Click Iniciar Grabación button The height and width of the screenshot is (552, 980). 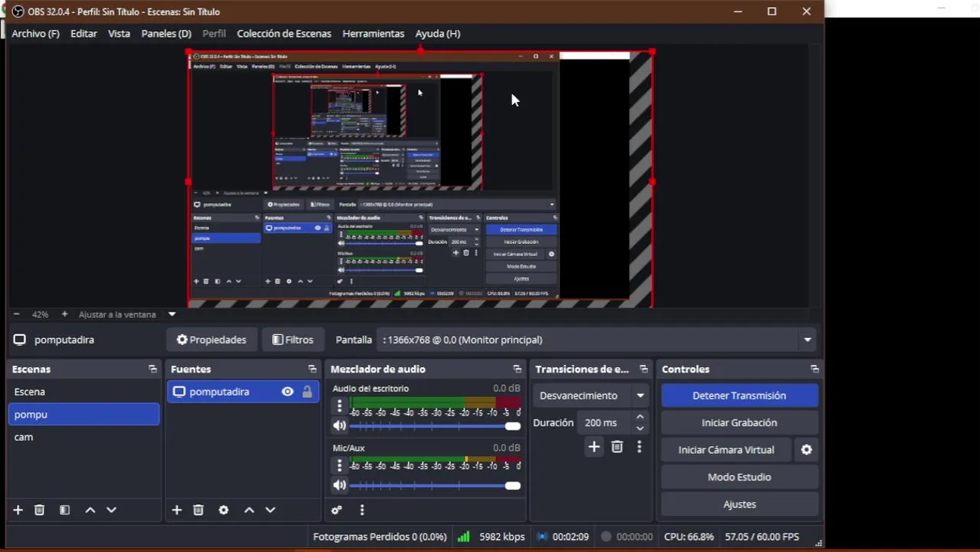pos(739,422)
